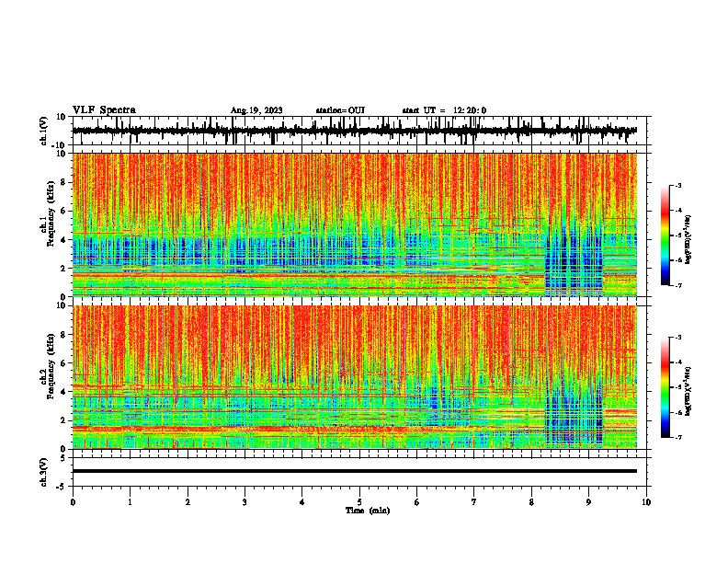This screenshot has width=728, height=563.
Task: Click time axis tick label 2
Action: (188, 502)
